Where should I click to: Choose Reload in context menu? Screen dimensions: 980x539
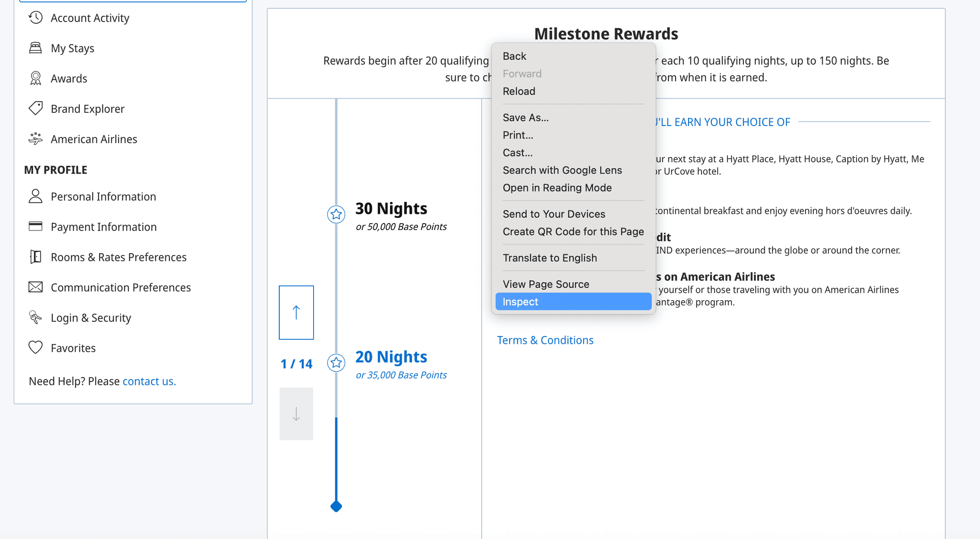(573, 91)
